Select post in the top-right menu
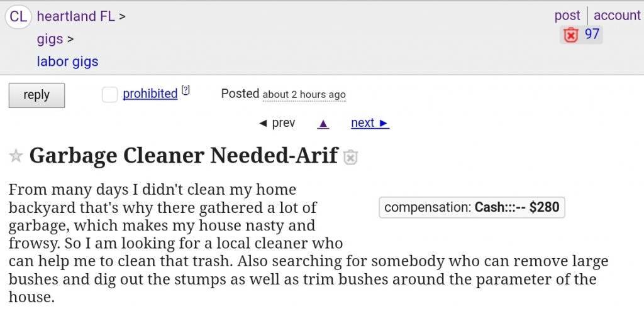The width and height of the screenshot is (644, 314). [567, 15]
